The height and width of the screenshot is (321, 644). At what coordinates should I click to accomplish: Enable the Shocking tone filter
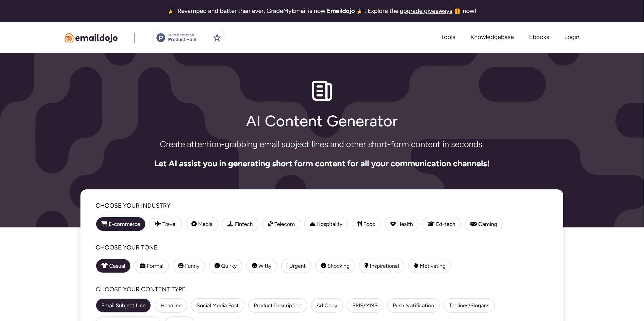point(335,265)
